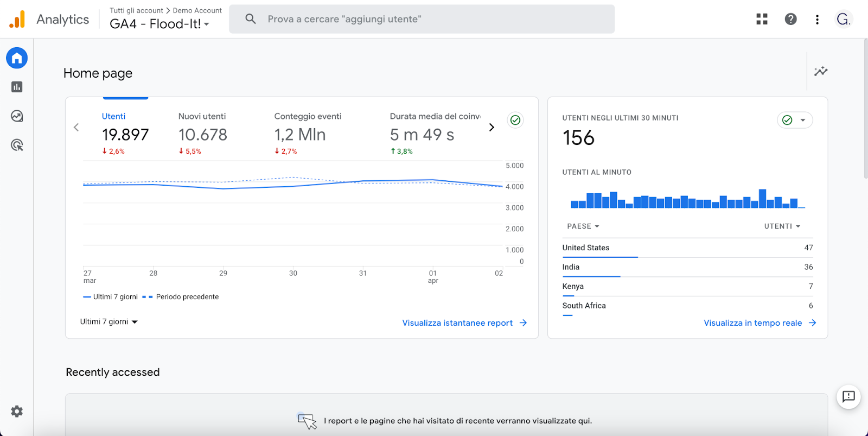Image resolution: width=868 pixels, height=436 pixels.
Task: Click the South Africa country row
Action: point(687,306)
